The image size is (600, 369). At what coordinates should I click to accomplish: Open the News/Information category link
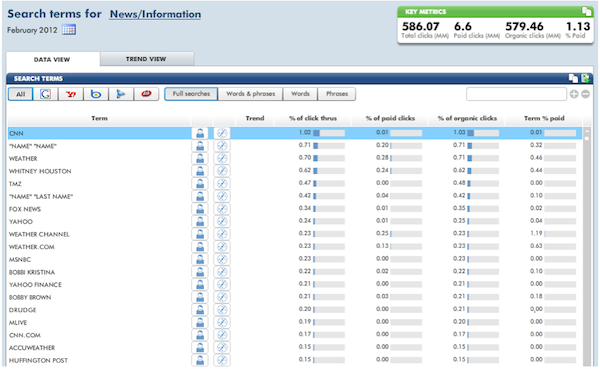point(155,14)
